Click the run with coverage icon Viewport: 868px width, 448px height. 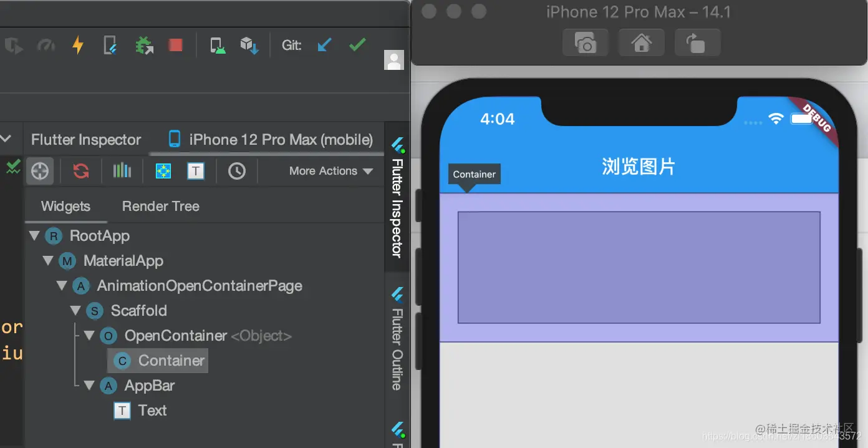(14, 45)
